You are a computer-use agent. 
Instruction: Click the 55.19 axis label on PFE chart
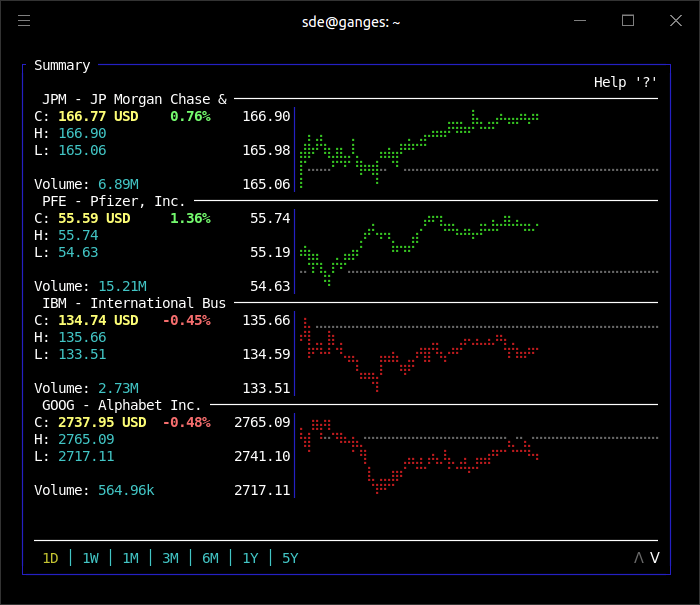270,252
